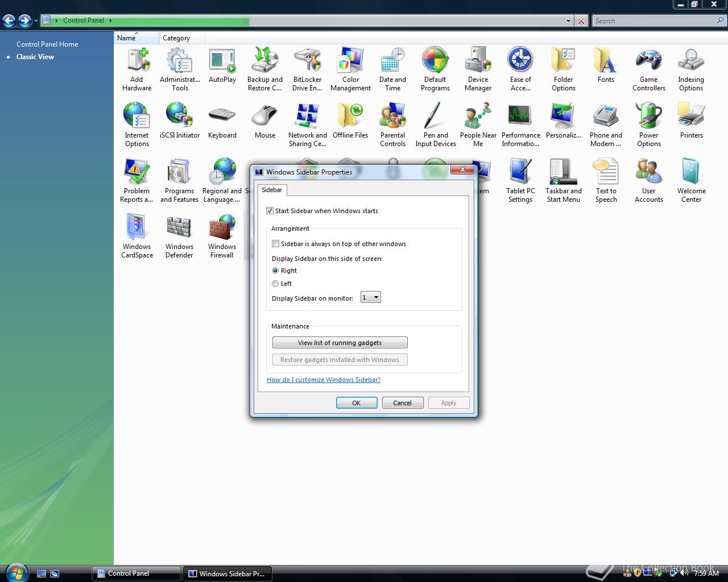Image resolution: width=728 pixels, height=582 pixels.
Task: Open Game Controllers
Action: [x=649, y=69]
